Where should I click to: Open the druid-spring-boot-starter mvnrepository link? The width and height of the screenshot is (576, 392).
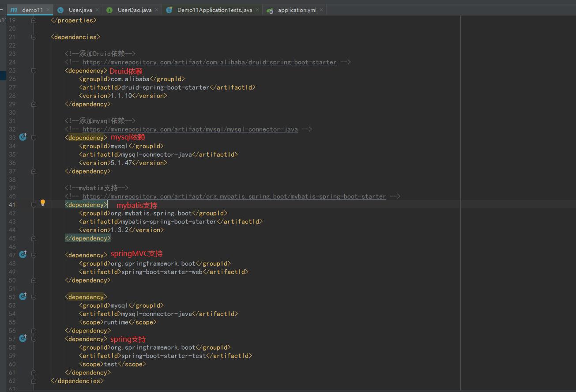(x=209, y=62)
